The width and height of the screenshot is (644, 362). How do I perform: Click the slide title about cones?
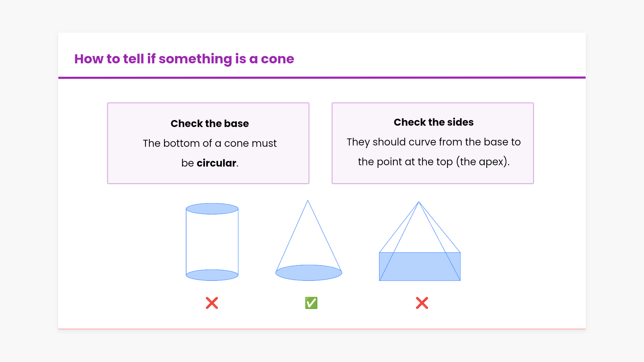pos(184,59)
